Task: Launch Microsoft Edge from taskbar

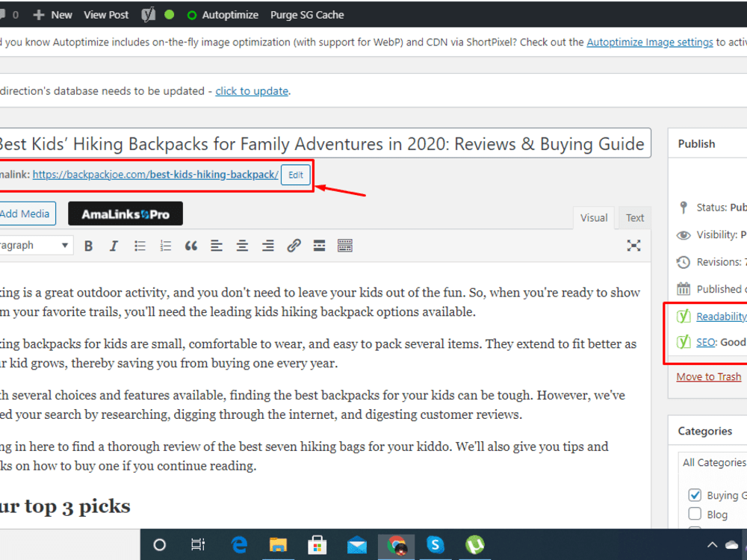Action: (239, 544)
